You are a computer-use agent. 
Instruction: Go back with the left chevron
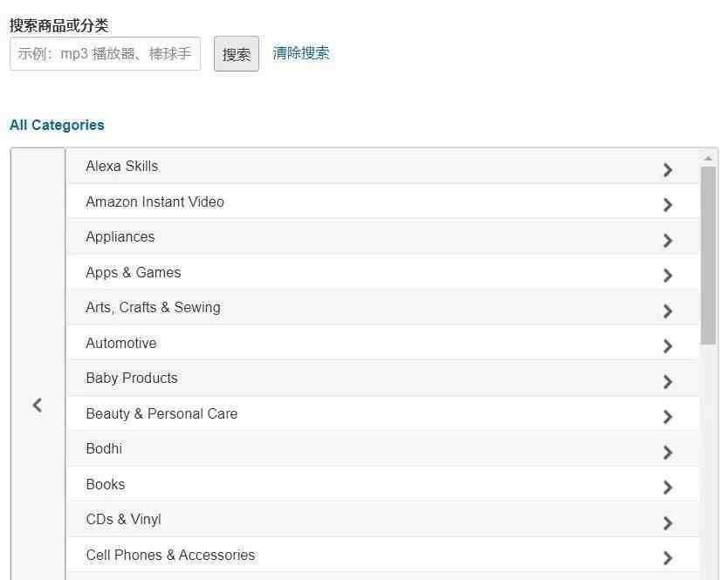pyautogui.click(x=38, y=405)
